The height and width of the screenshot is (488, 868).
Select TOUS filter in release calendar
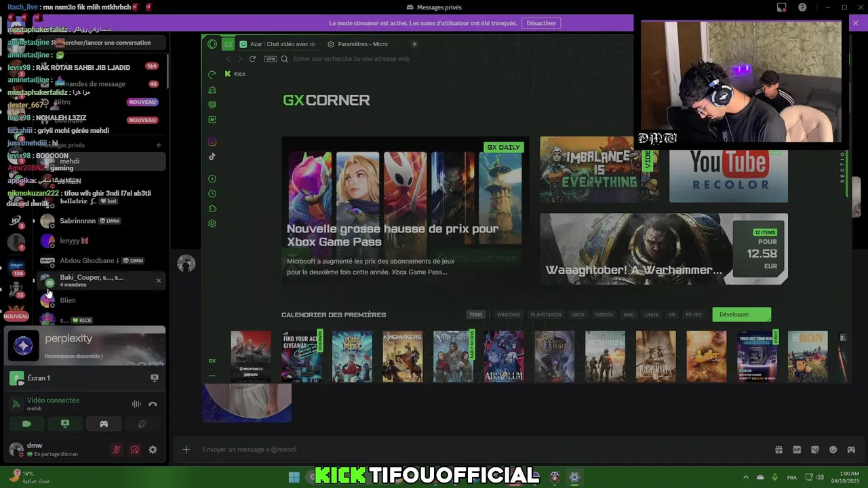[476, 314]
